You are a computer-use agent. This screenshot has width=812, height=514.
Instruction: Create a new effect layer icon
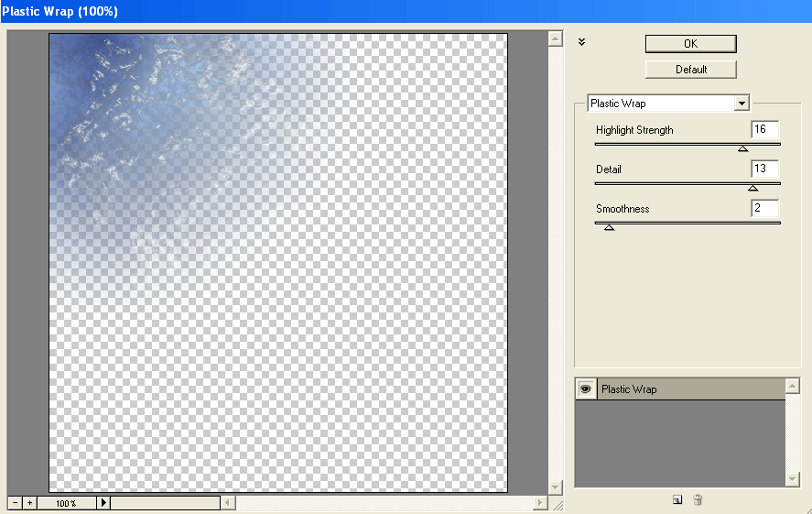coord(677,500)
